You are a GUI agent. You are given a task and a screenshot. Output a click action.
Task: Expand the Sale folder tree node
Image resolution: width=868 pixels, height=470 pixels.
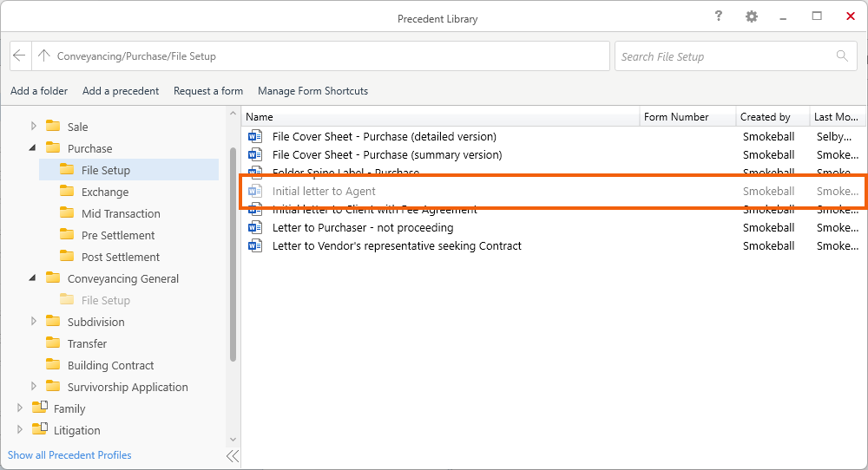pyautogui.click(x=34, y=127)
